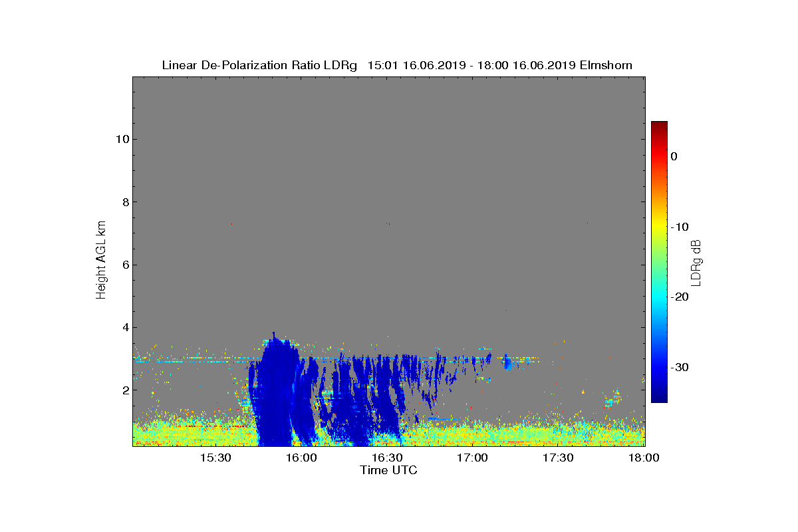This screenshot has height=532, width=798.
Task: Select the 'Elmshorn' station name in the title
Action: pos(606,65)
